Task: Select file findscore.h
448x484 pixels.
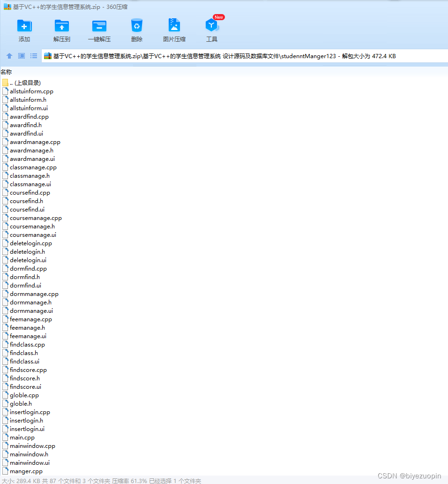Action: (x=21, y=378)
